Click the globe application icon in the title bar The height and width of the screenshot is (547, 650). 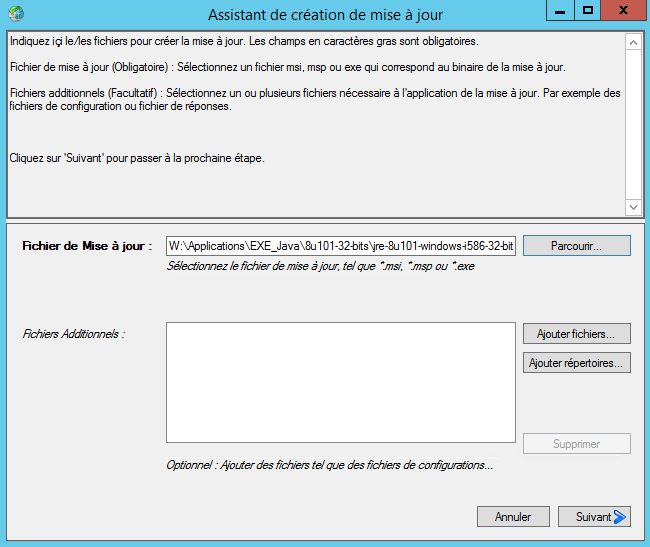15,14
